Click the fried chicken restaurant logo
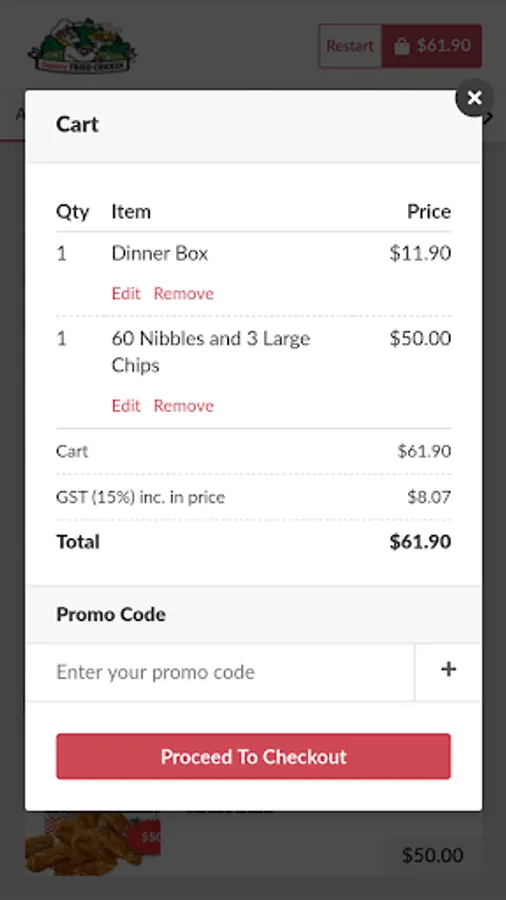 pos(82,46)
